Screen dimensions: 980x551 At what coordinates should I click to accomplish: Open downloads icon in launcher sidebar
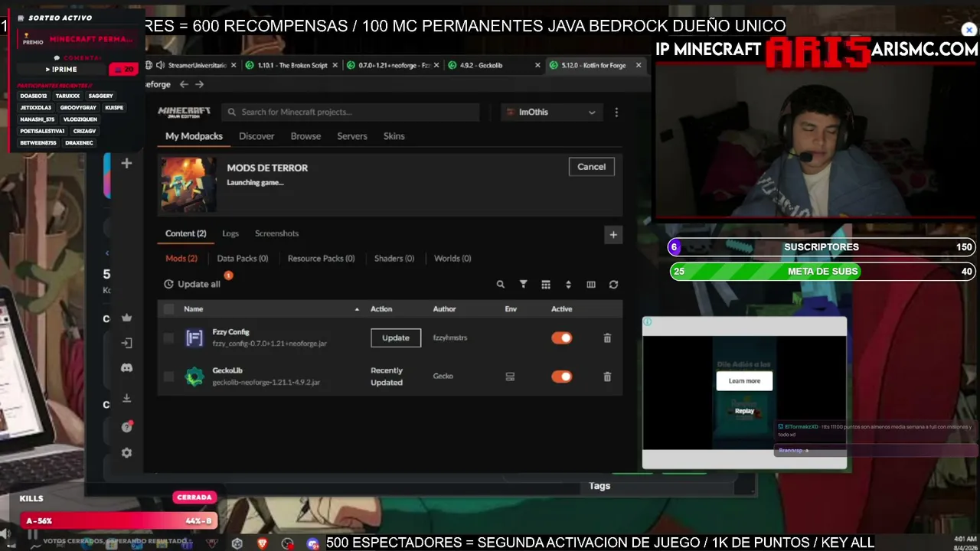point(127,398)
